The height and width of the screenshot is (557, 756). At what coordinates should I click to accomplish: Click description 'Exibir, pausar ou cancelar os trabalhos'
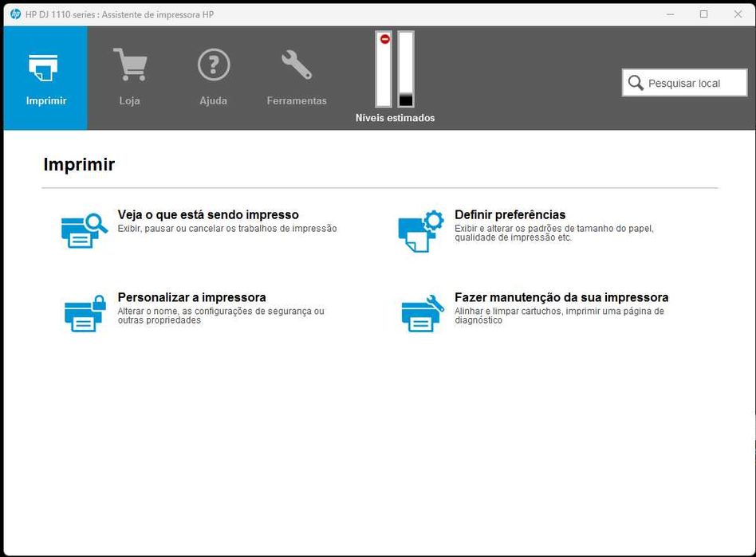pyautogui.click(x=227, y=229)
